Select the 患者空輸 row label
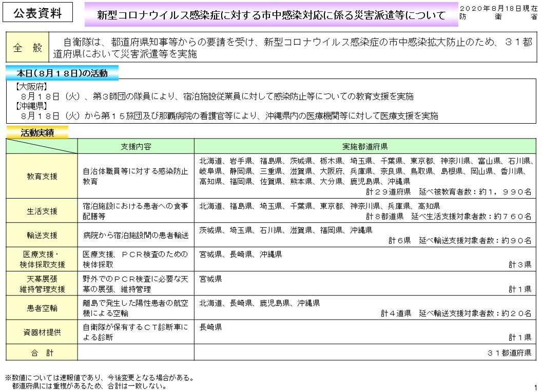 click(42, 308)
